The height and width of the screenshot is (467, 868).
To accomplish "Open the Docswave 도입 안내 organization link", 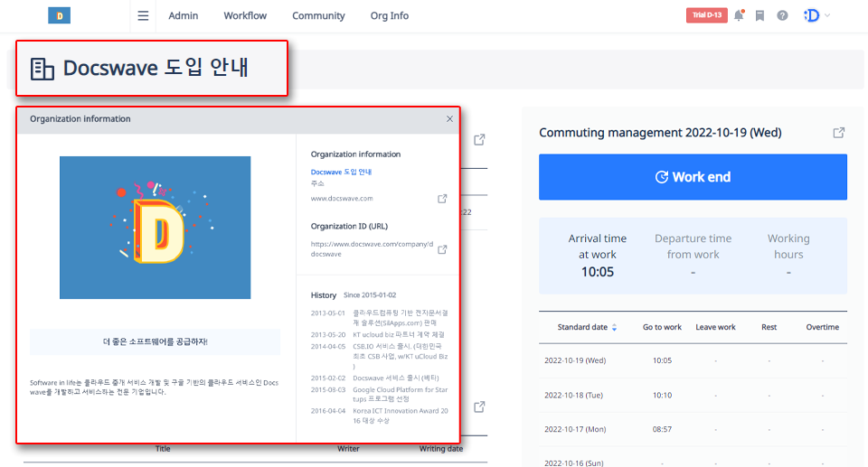I will click(x=341, y=173).
